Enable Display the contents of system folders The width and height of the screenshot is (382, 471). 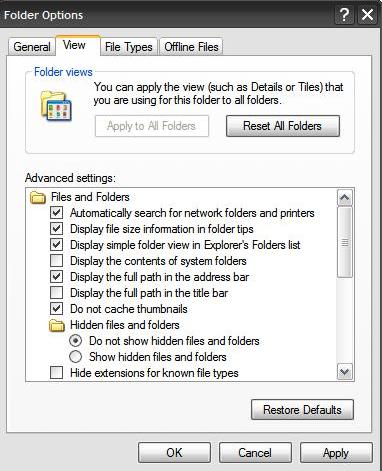tap(56, 261)
